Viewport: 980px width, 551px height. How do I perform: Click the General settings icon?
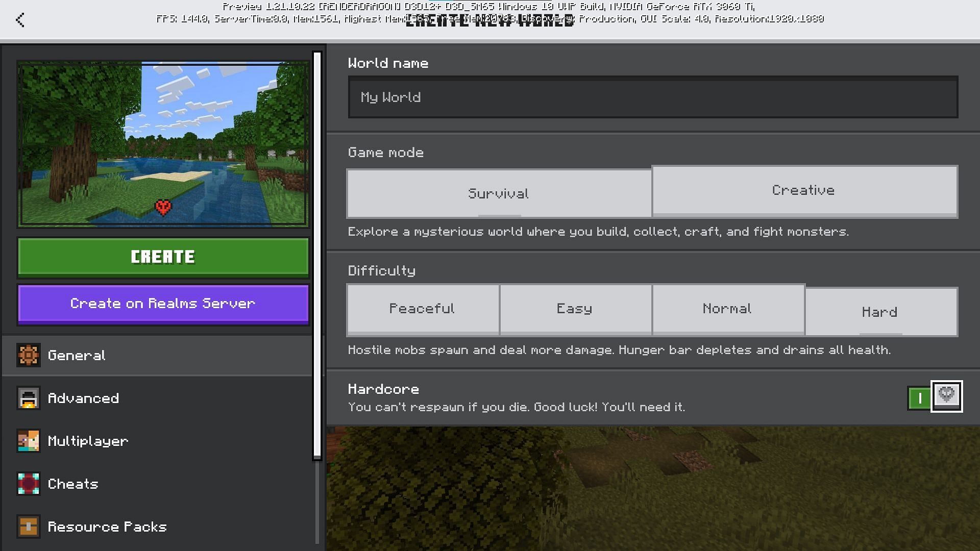(x=28, y=355)
